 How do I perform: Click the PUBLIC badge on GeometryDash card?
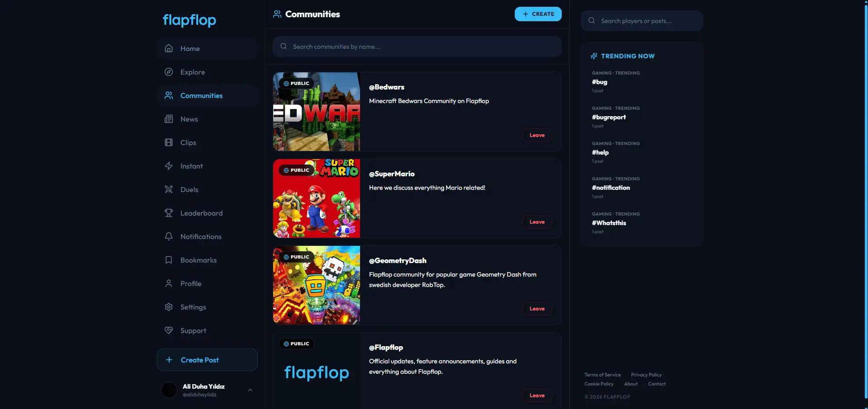click(x=296, y=257)
